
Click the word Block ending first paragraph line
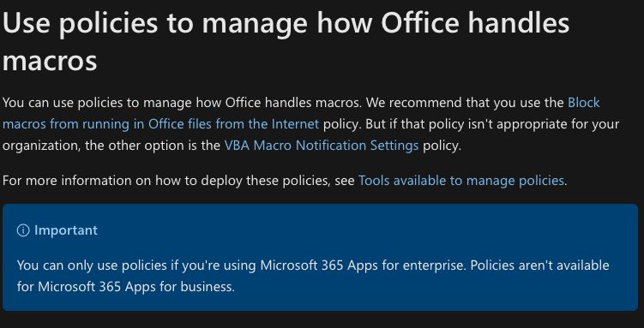point(584,102)
